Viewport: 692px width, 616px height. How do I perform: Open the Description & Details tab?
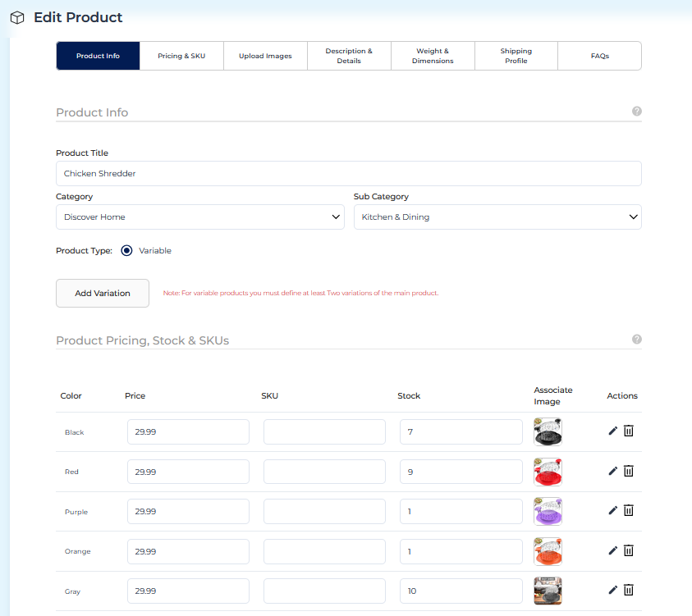(349, 56)
